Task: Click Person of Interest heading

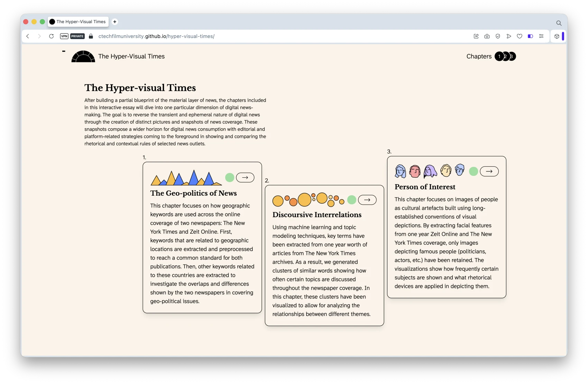Action: pos(425,187)
